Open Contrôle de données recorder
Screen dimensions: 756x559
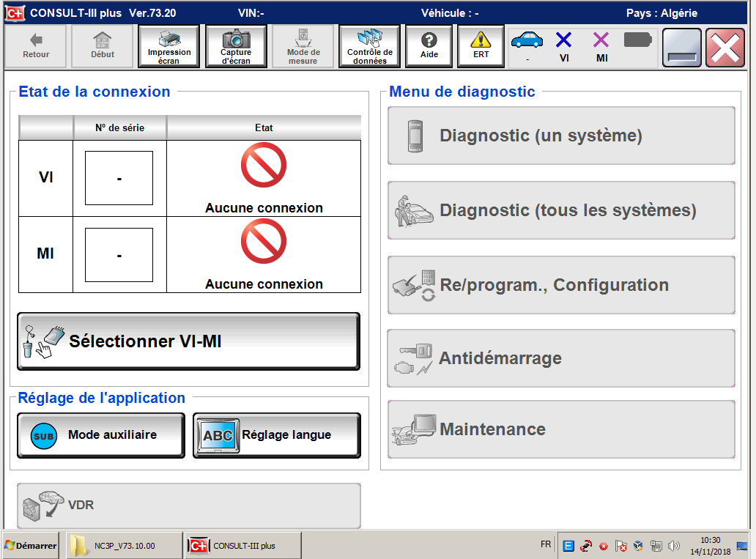370,46
